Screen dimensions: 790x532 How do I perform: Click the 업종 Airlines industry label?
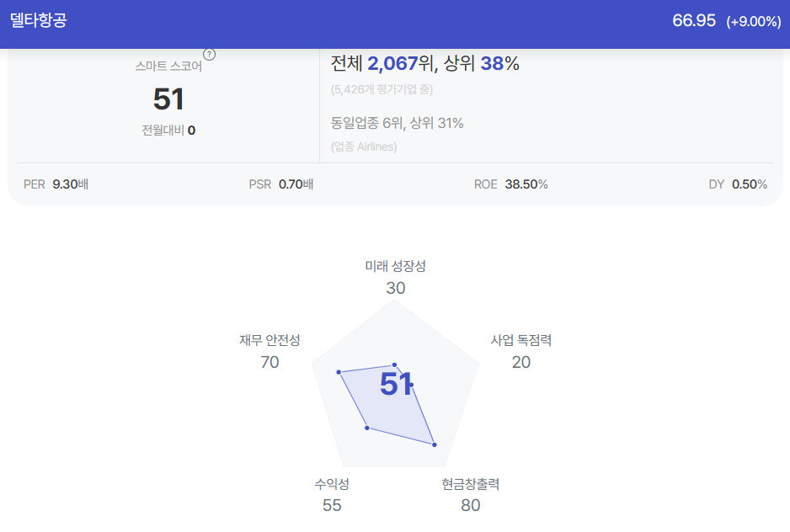pos(364,146)
